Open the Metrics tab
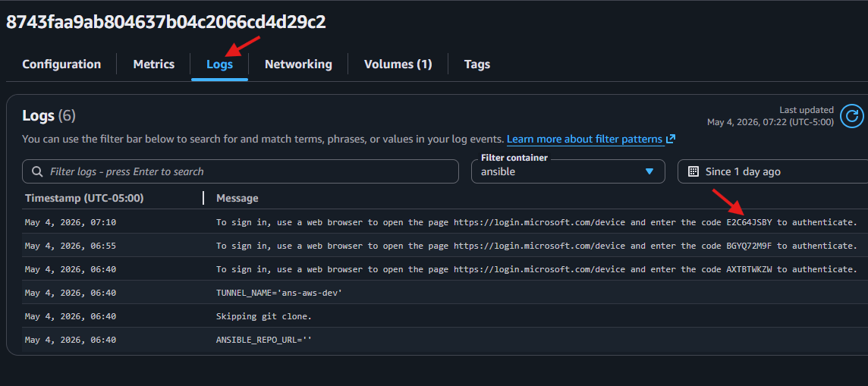 (154, 64)
